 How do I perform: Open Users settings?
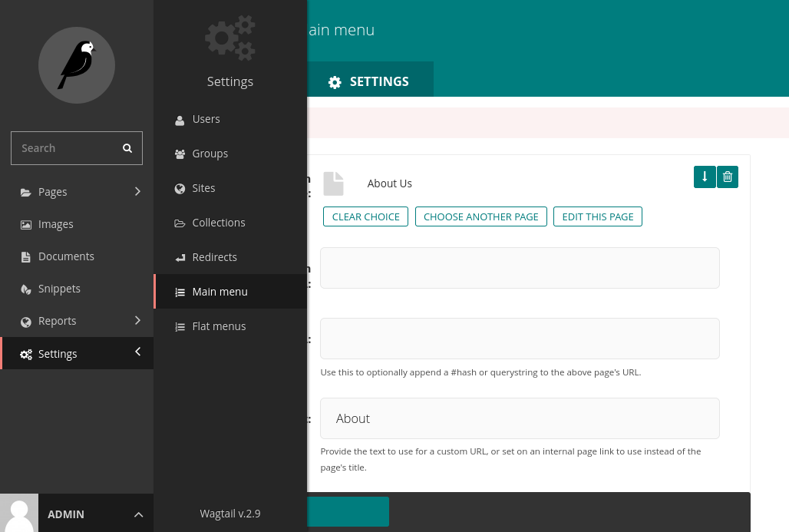point(206,119)
